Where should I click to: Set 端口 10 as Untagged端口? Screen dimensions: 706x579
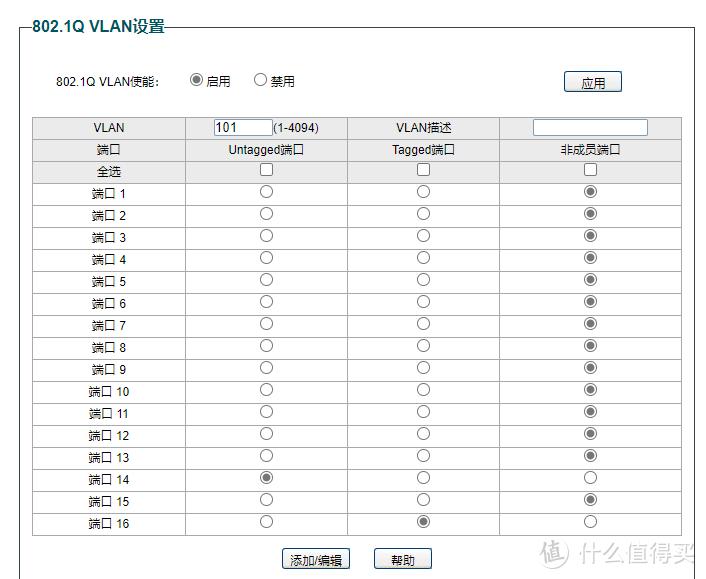click(x=266, y=390)
